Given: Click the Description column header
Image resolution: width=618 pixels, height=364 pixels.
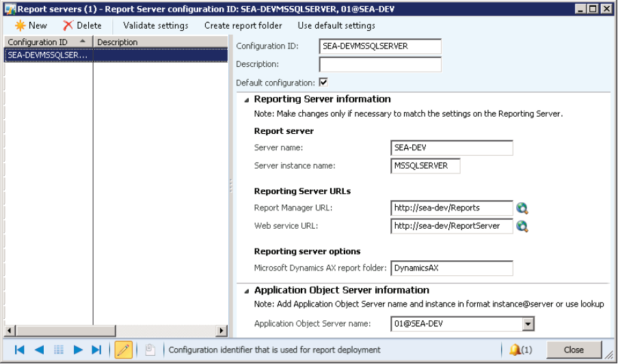Looking at the screenshot, I should click(161, 42).
